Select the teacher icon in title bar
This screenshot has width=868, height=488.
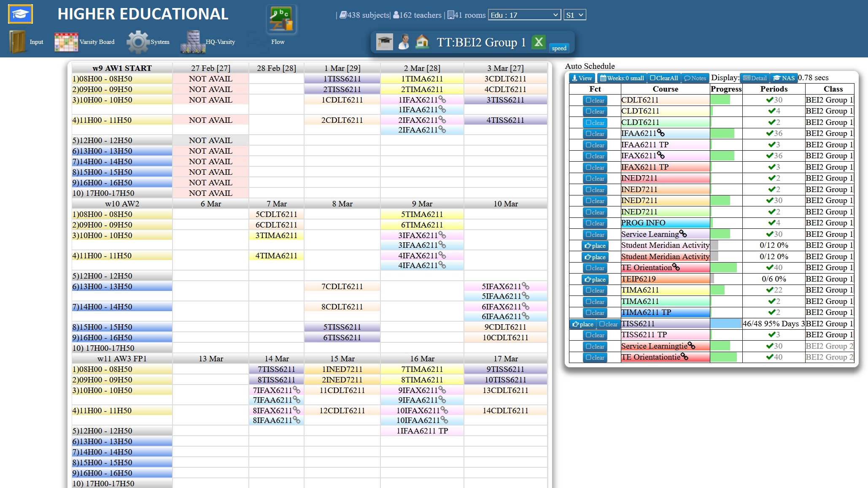coord(404,42)
